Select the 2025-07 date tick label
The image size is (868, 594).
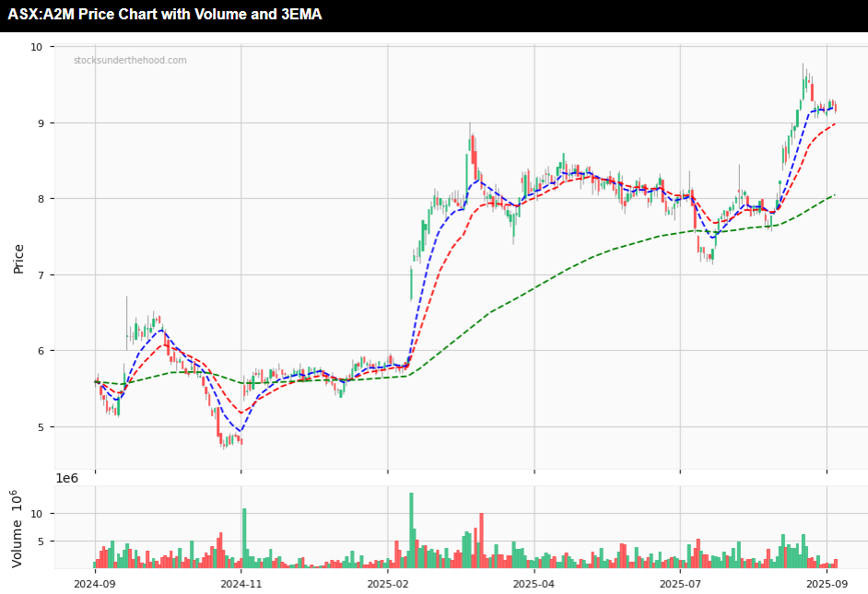(679, 583)
